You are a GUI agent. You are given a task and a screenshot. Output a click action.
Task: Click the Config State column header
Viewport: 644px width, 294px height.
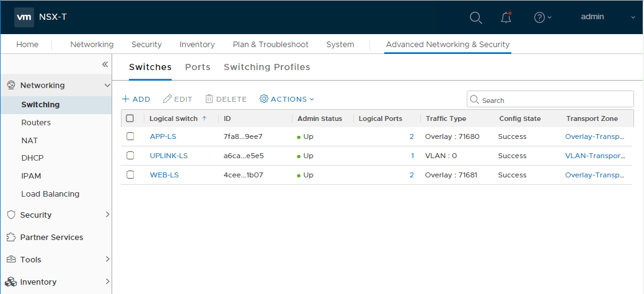(520, 118)
